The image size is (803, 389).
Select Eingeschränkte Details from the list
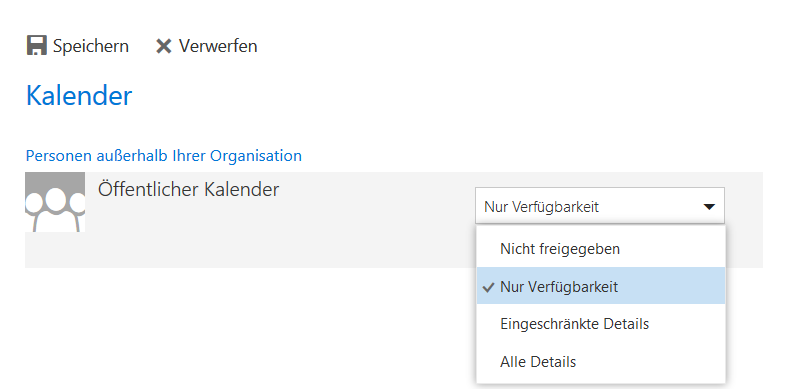tap(601, 323)
